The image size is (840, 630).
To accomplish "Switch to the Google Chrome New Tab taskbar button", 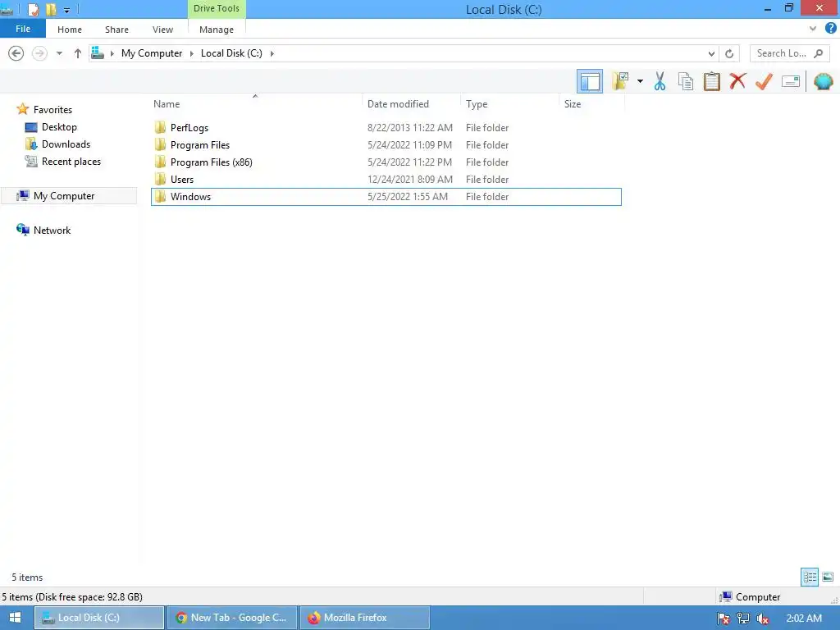I will coord(232,618).
